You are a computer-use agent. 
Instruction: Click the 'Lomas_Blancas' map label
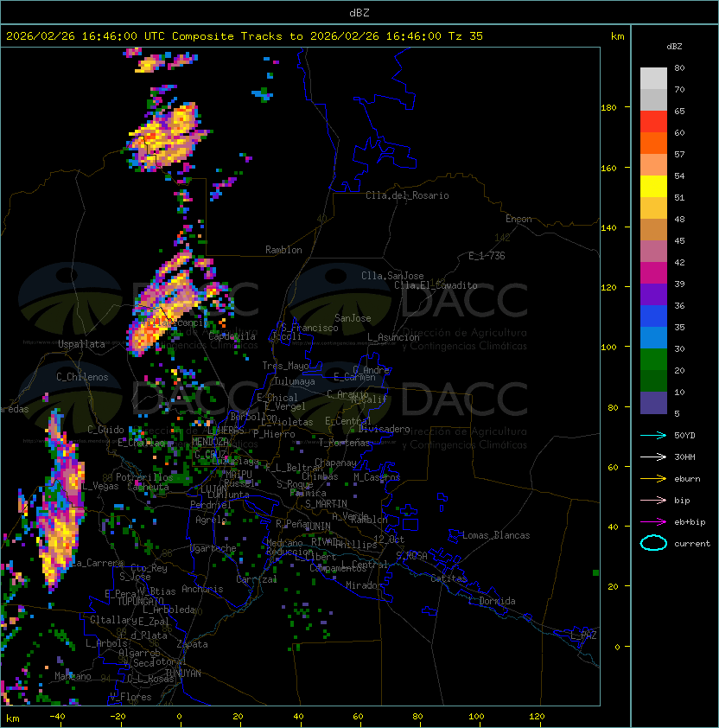coord(496,535)
